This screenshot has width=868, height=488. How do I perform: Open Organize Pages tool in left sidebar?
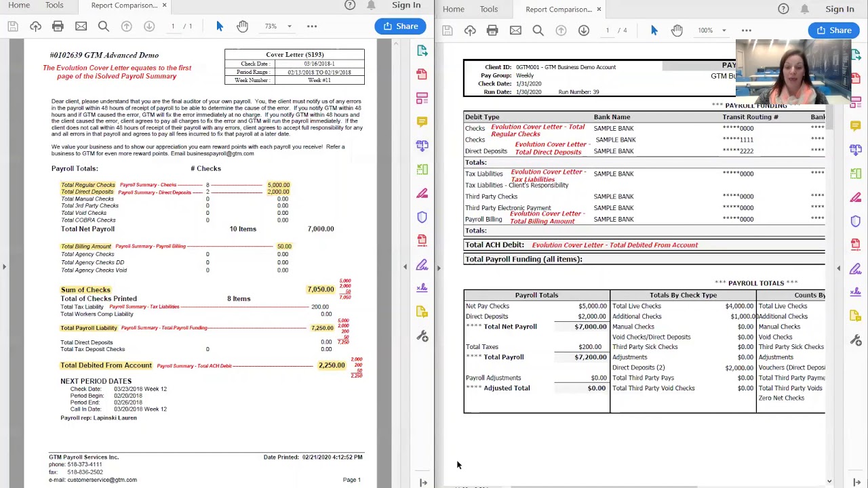click(x=422, y=169)
